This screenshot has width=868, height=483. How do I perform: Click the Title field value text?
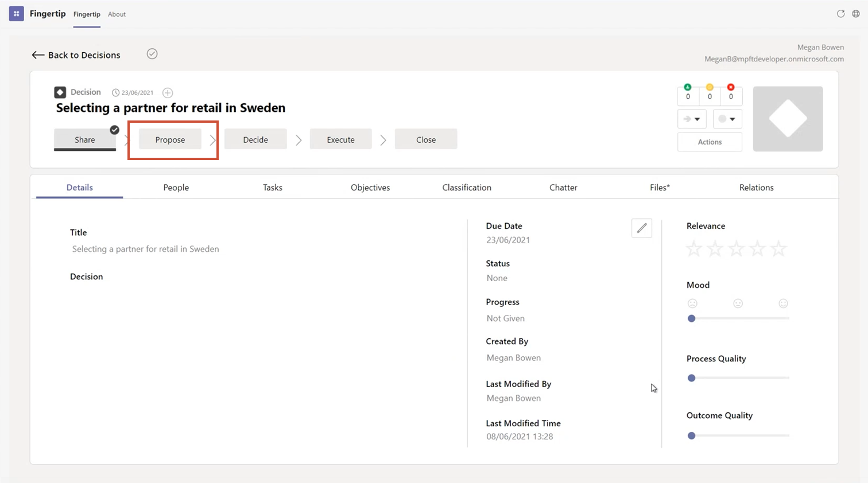(146, 249)
